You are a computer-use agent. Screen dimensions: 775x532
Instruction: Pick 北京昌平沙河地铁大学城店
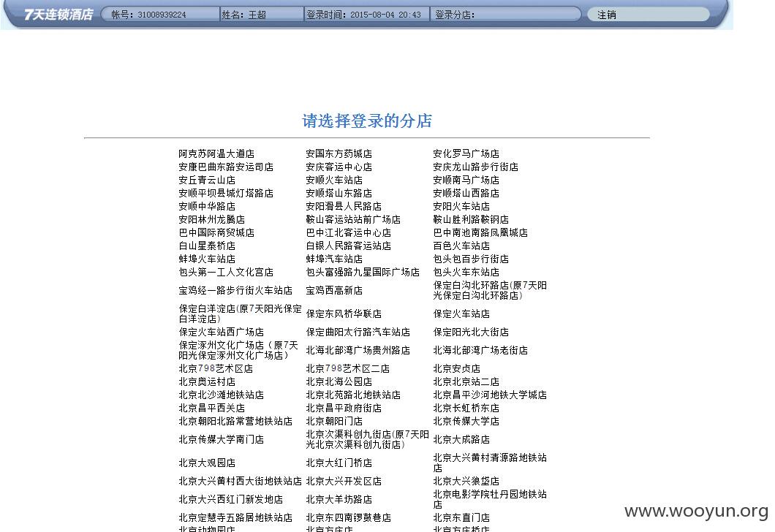(x=490, y=395)
